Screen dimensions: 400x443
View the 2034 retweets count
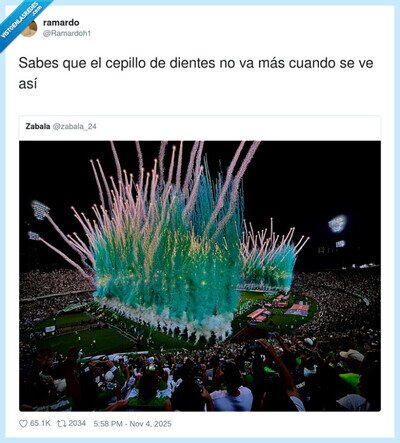pos(77,423)
